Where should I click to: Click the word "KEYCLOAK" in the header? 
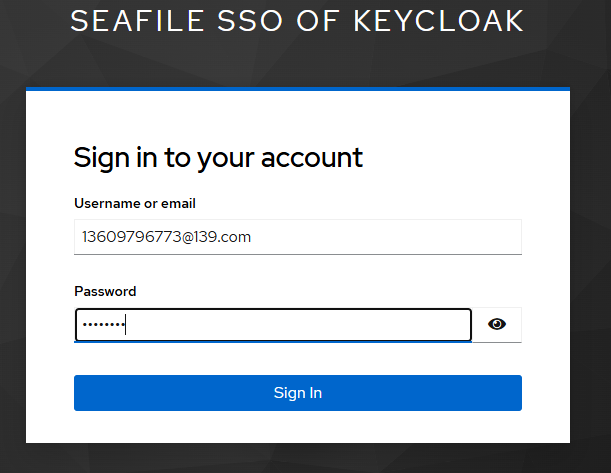438,21
